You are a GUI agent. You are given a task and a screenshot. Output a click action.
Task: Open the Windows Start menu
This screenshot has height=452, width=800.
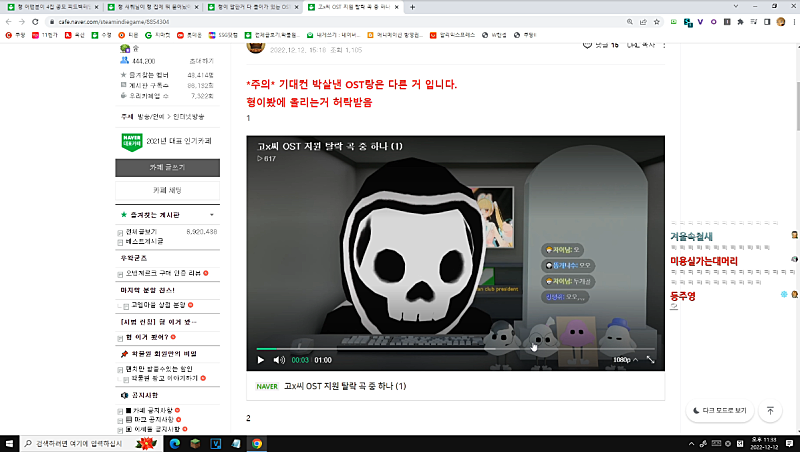pos(9,443)
